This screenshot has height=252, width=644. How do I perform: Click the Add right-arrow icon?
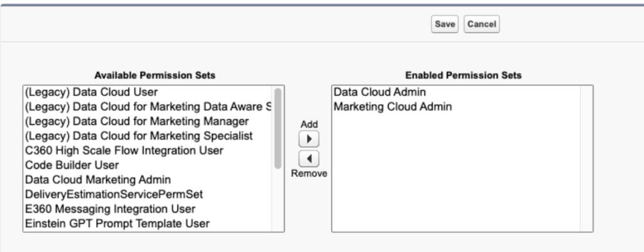coord(309,139)
